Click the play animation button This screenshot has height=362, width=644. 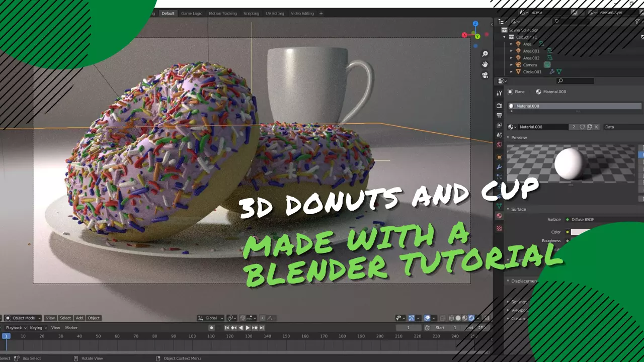pos(248,328)
